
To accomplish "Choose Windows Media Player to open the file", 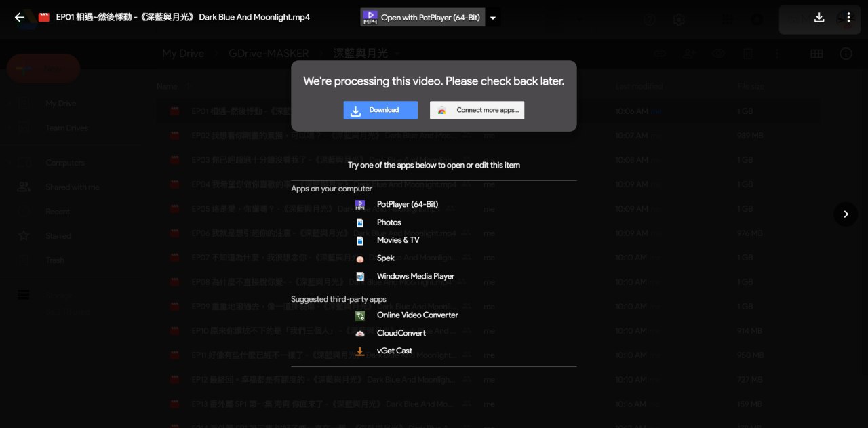I will [415, 276].
